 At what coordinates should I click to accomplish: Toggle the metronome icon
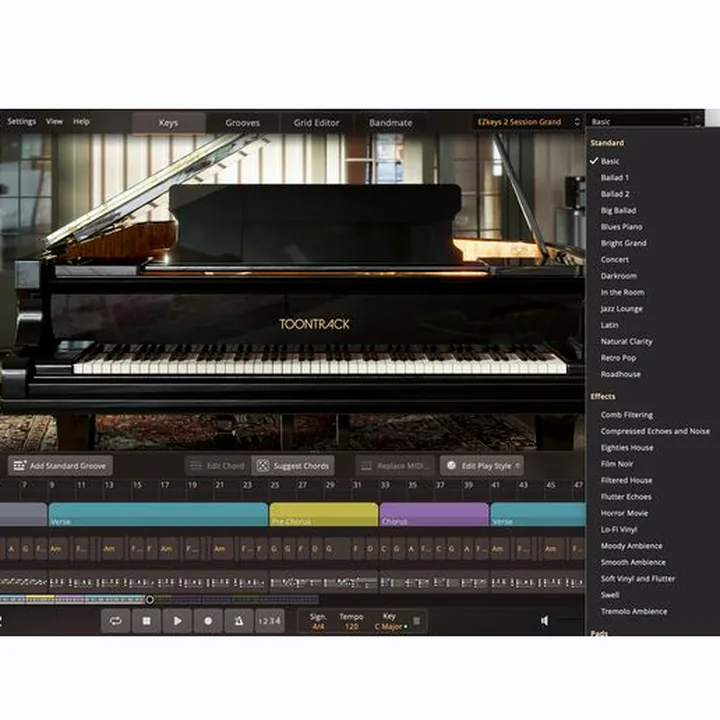239,621
